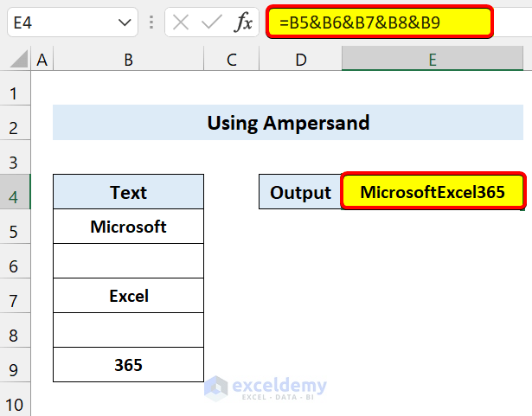Click the formula bar with =B5&B6&B7&B8&B9
532x416 pixels.
click(x=380, y=22)
